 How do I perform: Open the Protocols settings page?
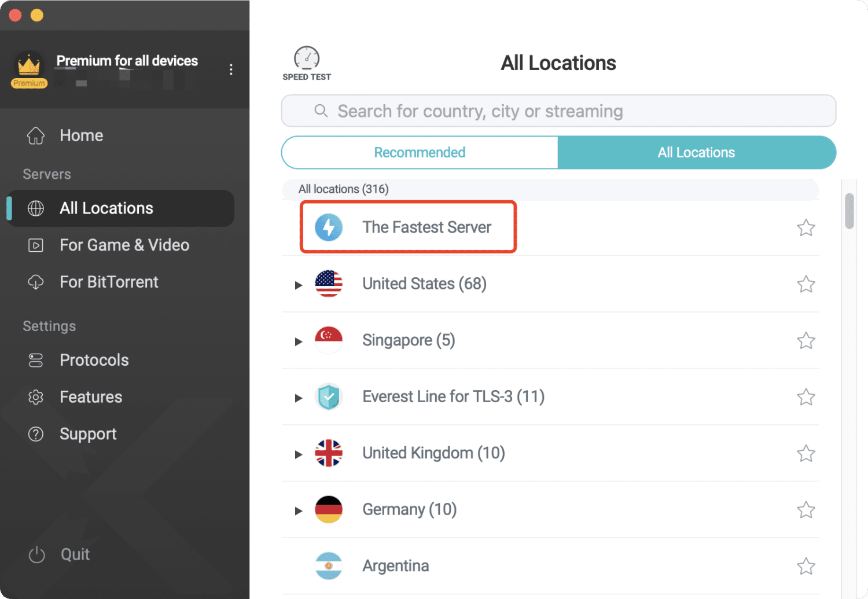pos(94,360)
